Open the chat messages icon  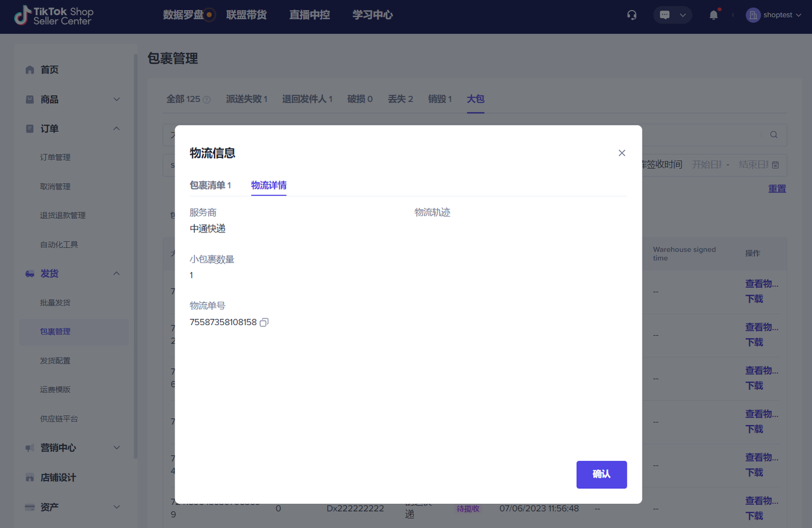665,15
